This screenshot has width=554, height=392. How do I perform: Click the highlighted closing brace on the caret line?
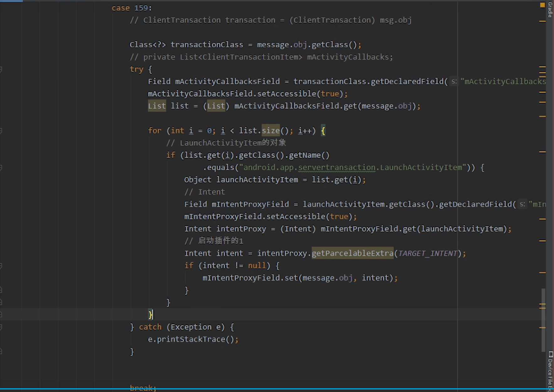click(x=150, y=315)
